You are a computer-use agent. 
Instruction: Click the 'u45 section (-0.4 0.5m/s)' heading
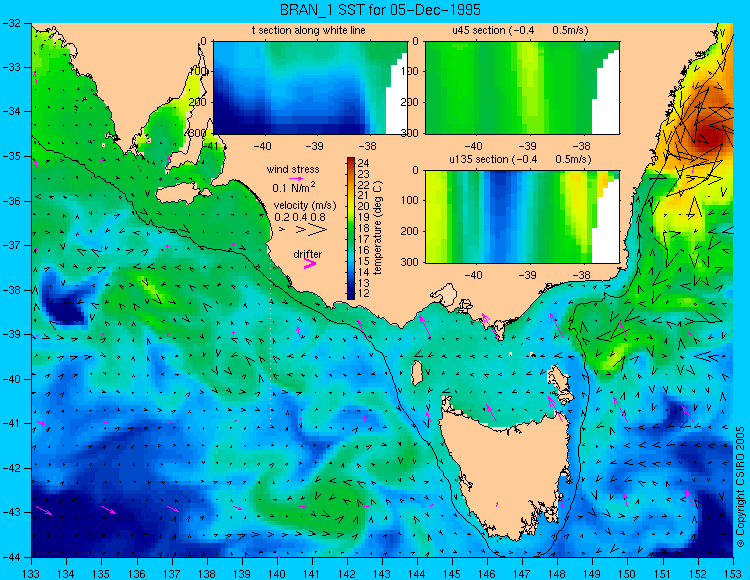pos(520,30)
